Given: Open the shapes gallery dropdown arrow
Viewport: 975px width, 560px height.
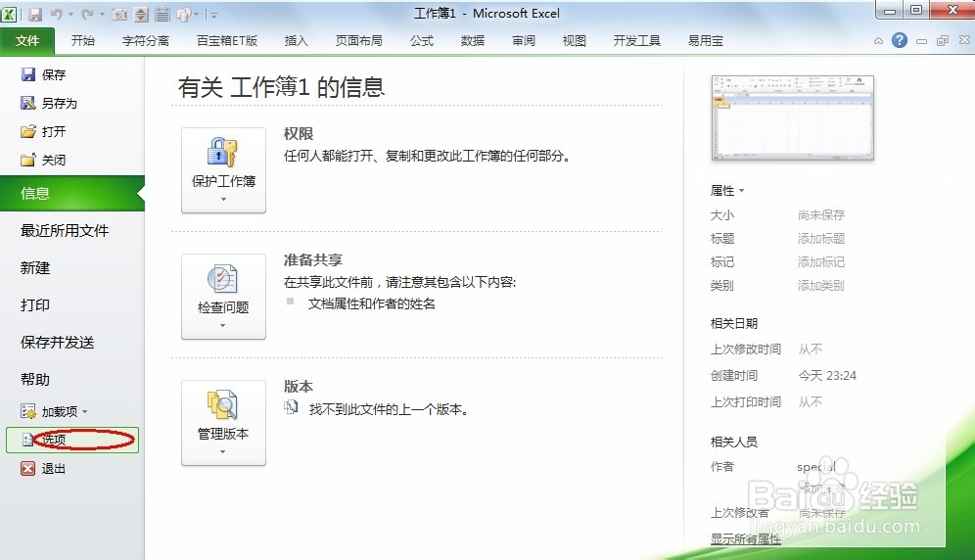Looking at the screenshot, I should coord(197,14).
